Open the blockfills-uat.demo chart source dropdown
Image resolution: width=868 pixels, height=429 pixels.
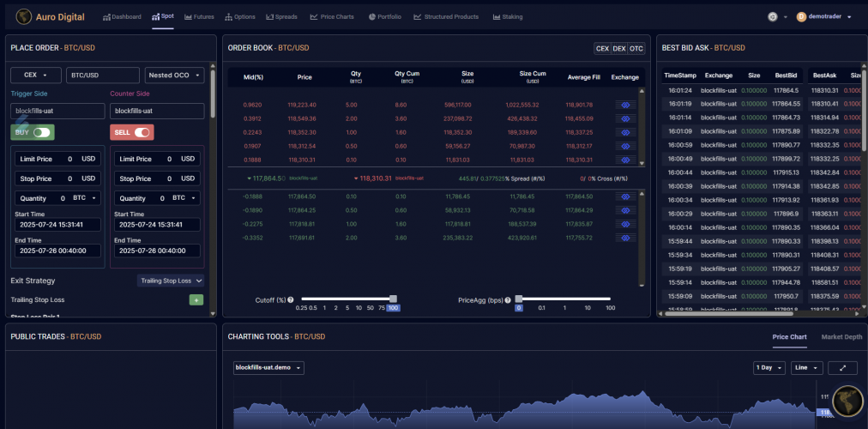click(268, 367)
